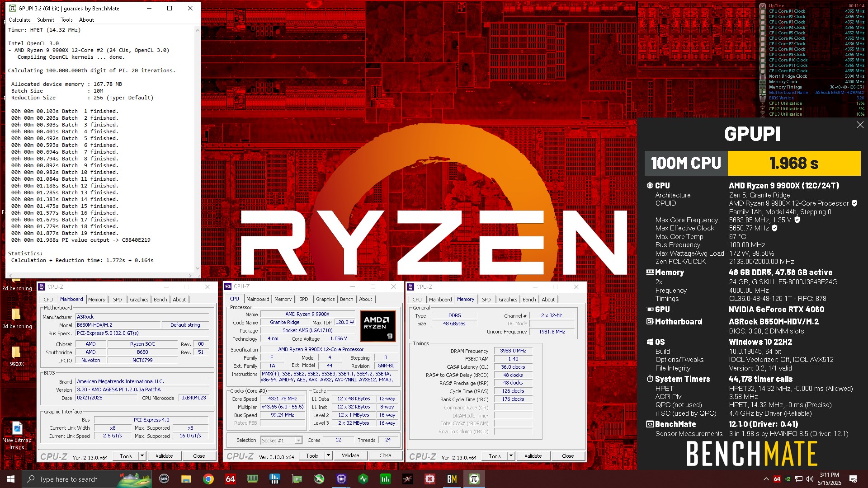Click the Max Effective Clock verified shield icon
The image size is (868, 488).
[x=774, y=228]
